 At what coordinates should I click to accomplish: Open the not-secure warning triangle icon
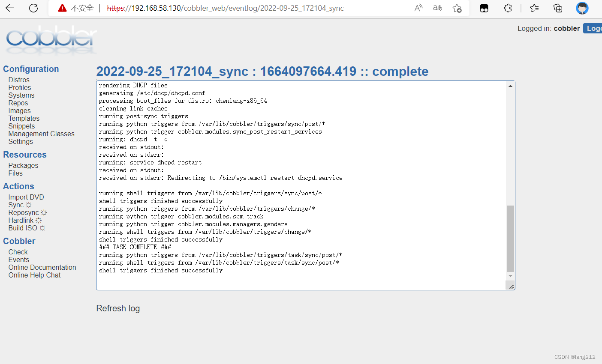pos(63,8)
